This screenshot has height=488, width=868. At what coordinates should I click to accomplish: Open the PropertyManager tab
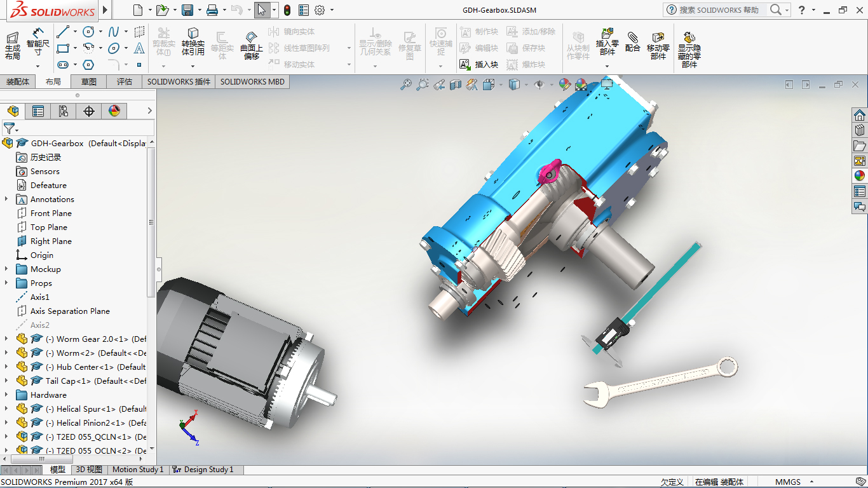point(38,111)
